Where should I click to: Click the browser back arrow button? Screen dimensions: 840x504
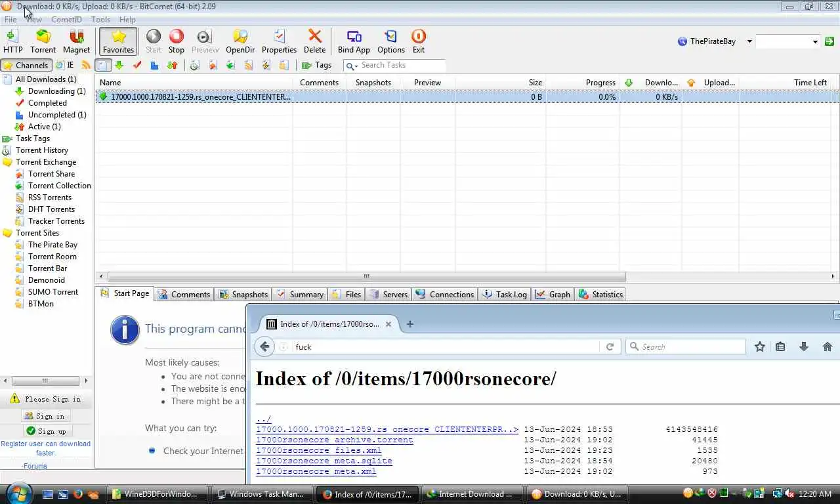(264, 346)
